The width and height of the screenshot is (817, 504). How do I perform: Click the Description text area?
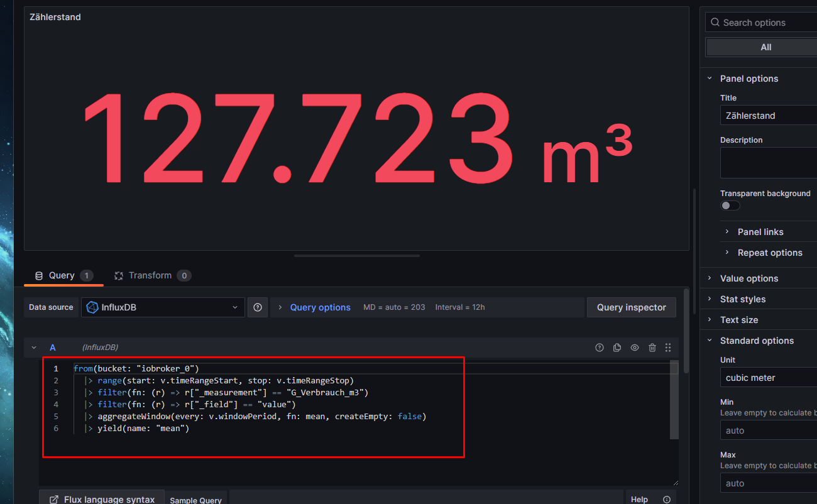click(768, 163)
